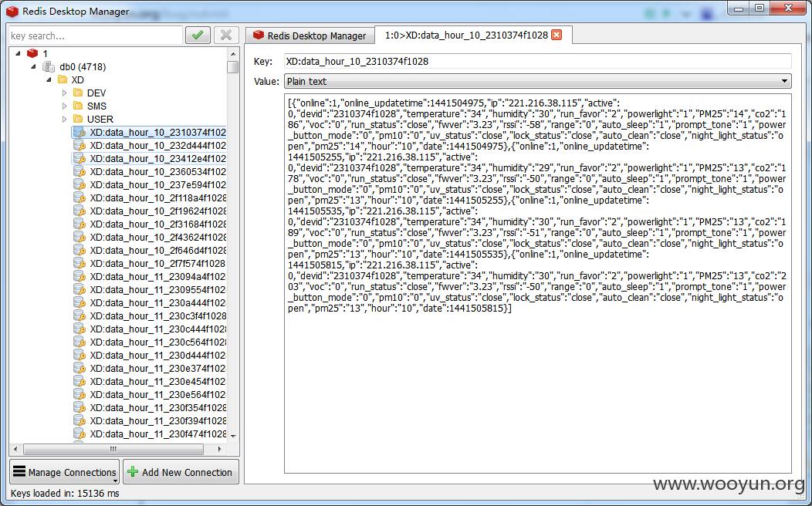Click key icon of XD:data_hour_11_23094a4f102
812x506 pixels.
tap(80, 276)
